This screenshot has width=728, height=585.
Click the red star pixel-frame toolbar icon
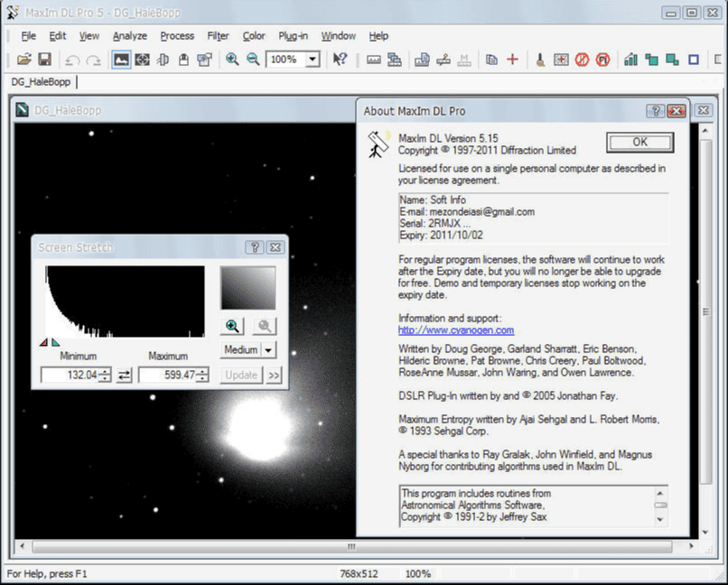click(x=561, y=60)
